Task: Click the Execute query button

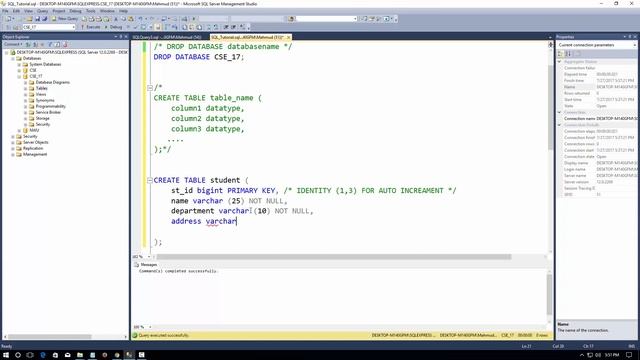Action: pyautogui.click(x=90, y=27)
